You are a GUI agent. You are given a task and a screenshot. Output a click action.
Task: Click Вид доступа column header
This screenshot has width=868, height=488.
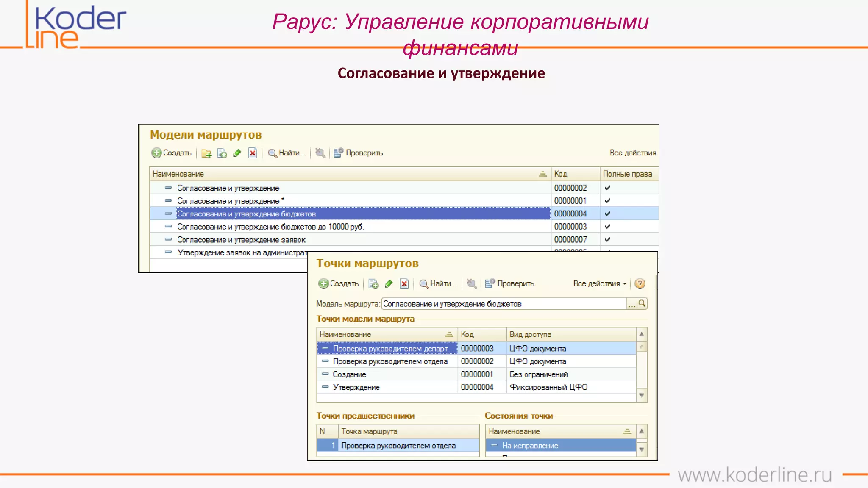click(x=571, y=335)
